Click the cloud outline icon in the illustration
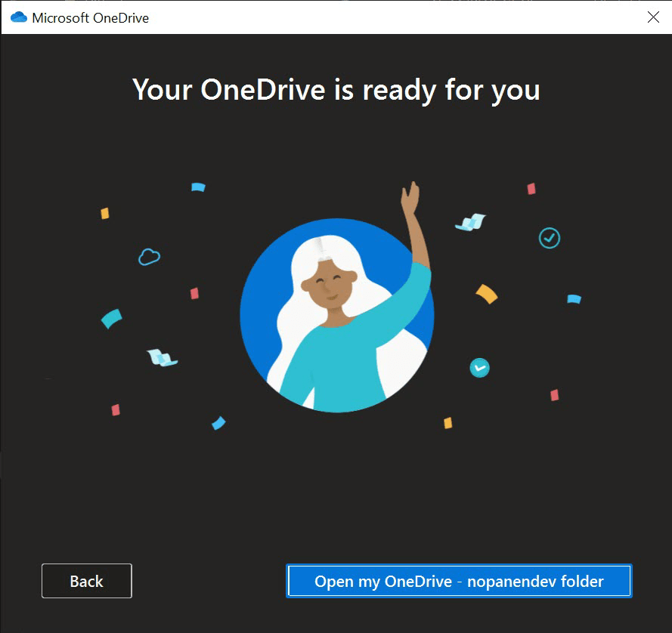 coord(149,257)
